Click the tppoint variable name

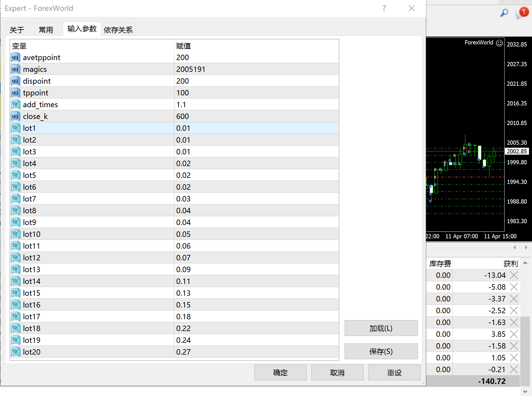[x=36, y=93]
